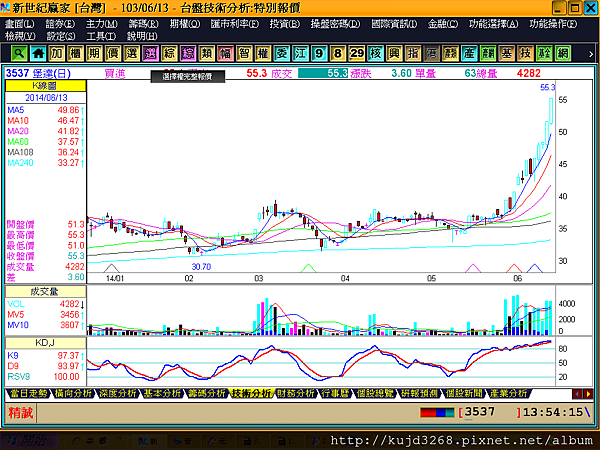Click the MA240 value 33.27
Image resolution: width=600 pixels, height=450 pixels.
(68, 163)
